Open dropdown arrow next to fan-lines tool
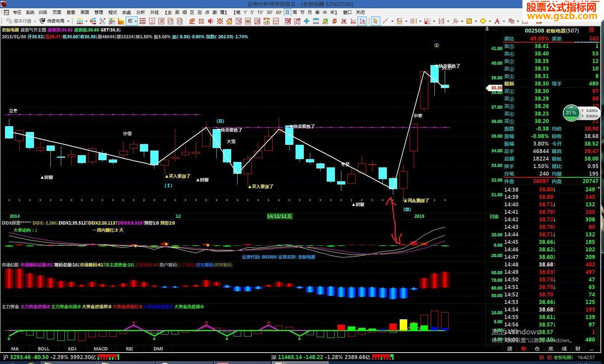 tap(434, 21)
